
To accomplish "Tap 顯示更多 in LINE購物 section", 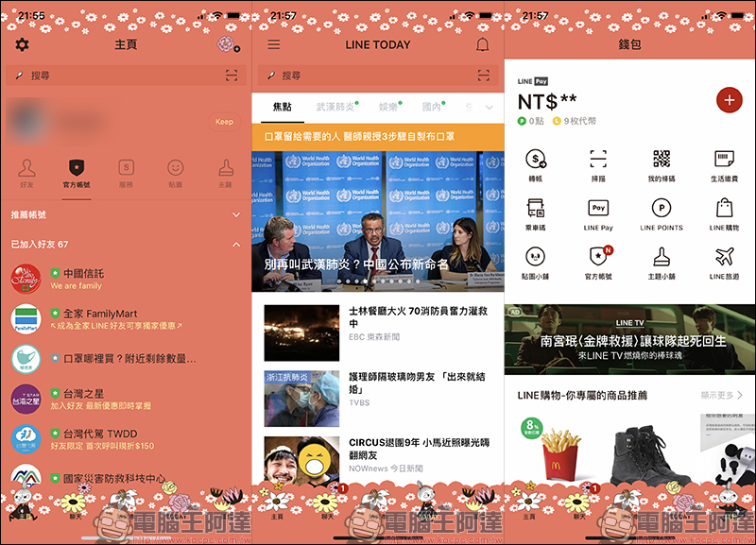I will coord(721,395).
